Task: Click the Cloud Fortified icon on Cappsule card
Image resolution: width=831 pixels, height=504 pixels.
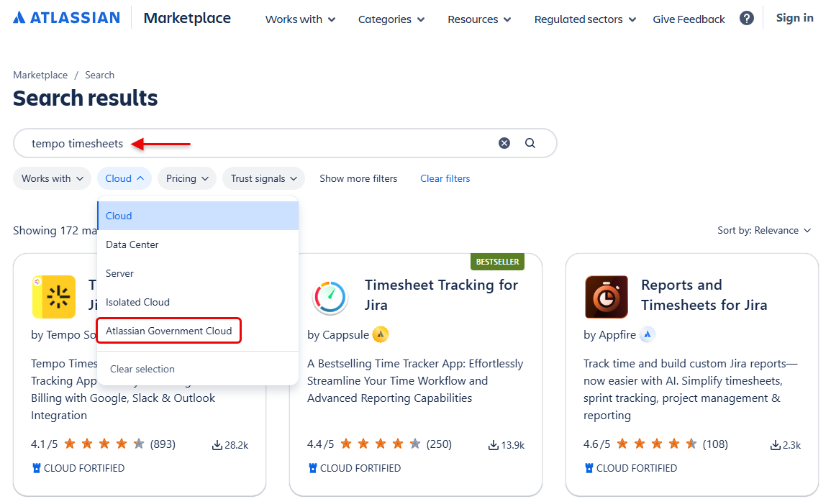Action: click(x=313, y=468)
